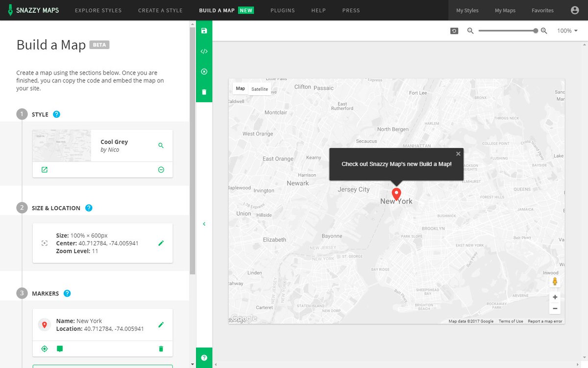This screenshot has height=368, width=588.
Task: Edit the New York marker
Action: 161,325
